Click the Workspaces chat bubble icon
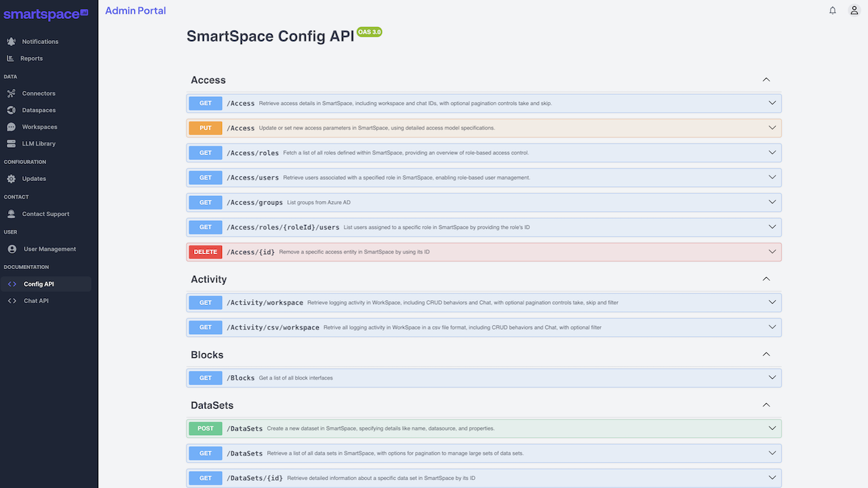This screenshot has width=868, height=488. (11, 127)
